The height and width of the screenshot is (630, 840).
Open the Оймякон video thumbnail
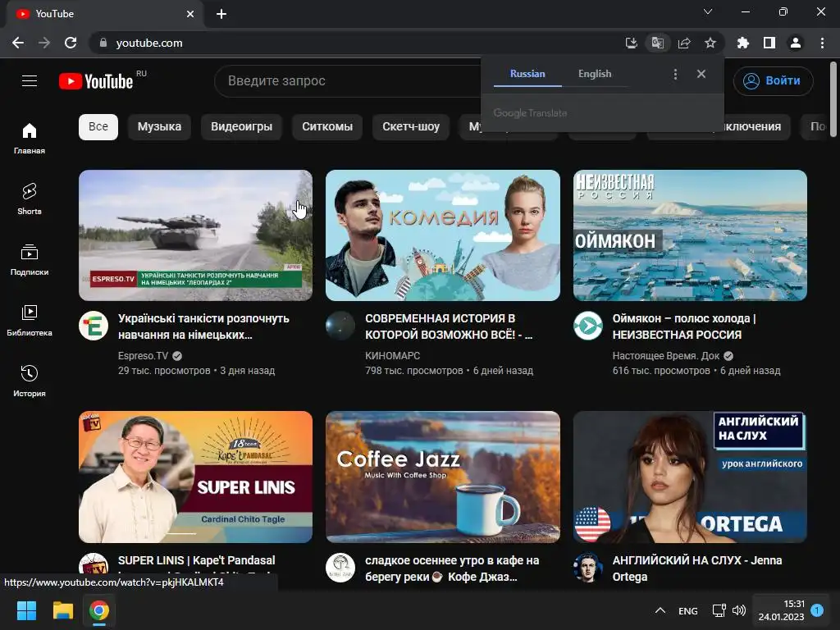coord(690,235)
